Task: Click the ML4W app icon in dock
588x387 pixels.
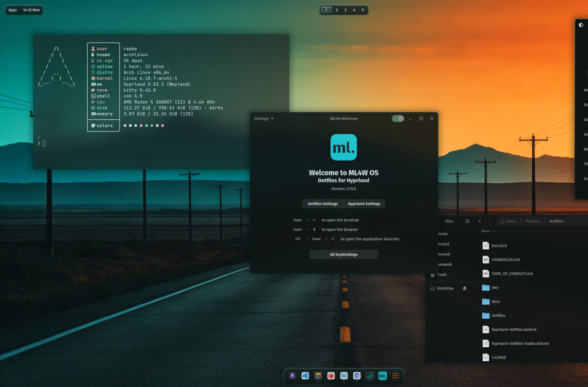Action: 383,376
